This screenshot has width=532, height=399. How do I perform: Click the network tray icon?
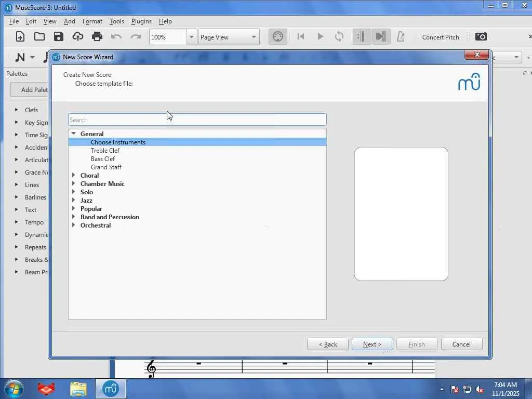(467, 390)
